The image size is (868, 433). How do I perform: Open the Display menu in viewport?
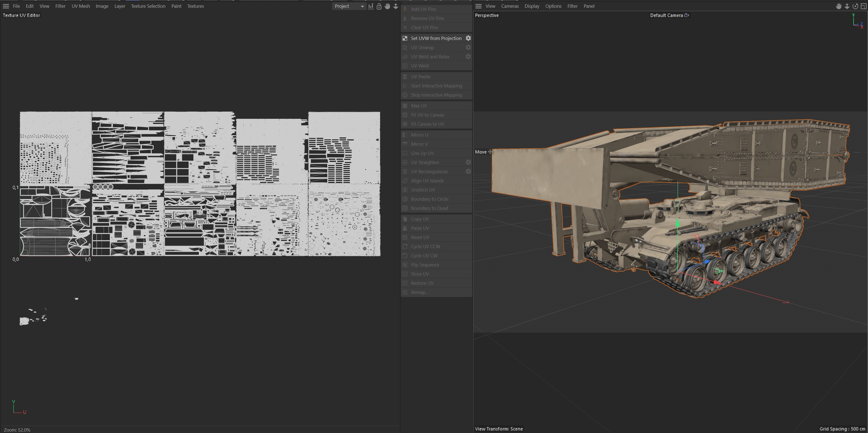point(532,6)
